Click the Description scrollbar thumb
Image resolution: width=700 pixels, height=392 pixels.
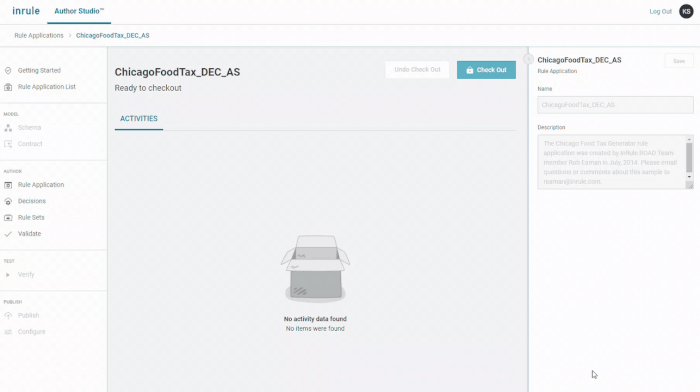(689, 157)
